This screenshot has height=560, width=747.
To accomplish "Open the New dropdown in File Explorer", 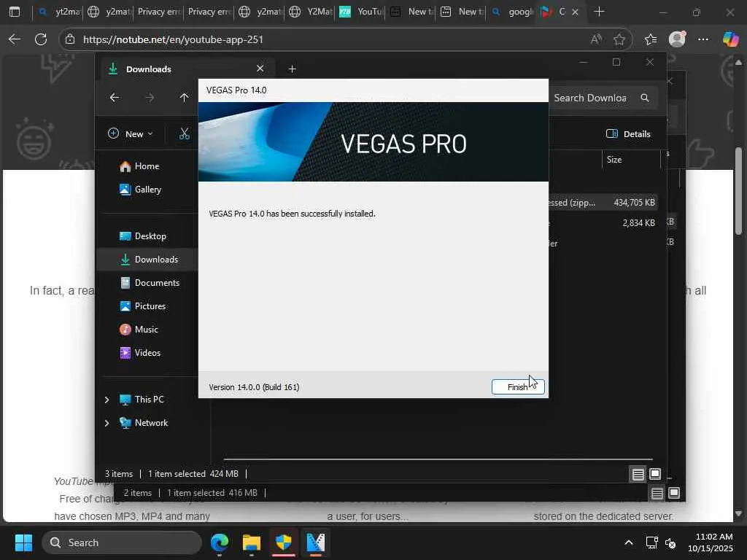I will pos(131,134).
